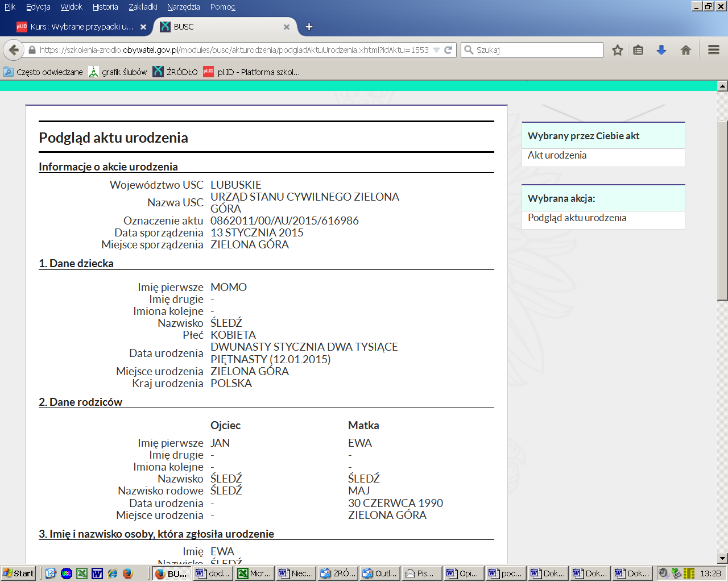Image resolution: width=728 pixels, height=582 pixels.
Task: Click the voivodeship value LUBUSKIE
Action: (236, 185)
